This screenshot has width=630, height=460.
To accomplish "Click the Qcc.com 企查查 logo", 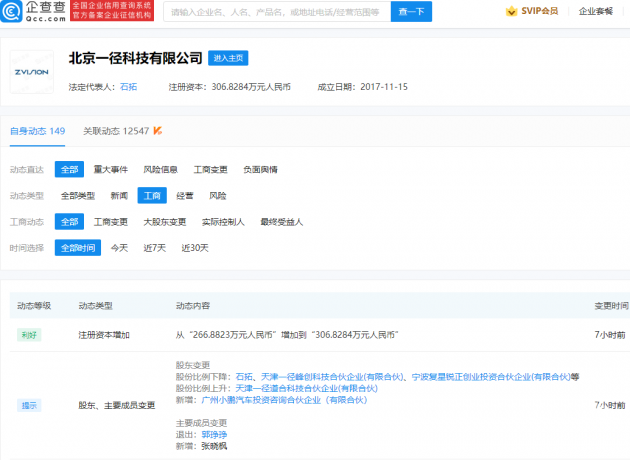I will point(33,12).
